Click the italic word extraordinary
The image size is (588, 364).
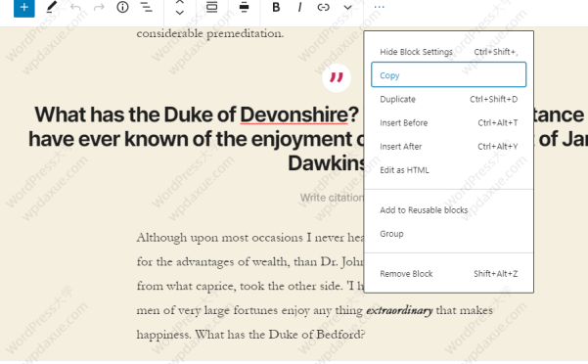tap(399, 310)
